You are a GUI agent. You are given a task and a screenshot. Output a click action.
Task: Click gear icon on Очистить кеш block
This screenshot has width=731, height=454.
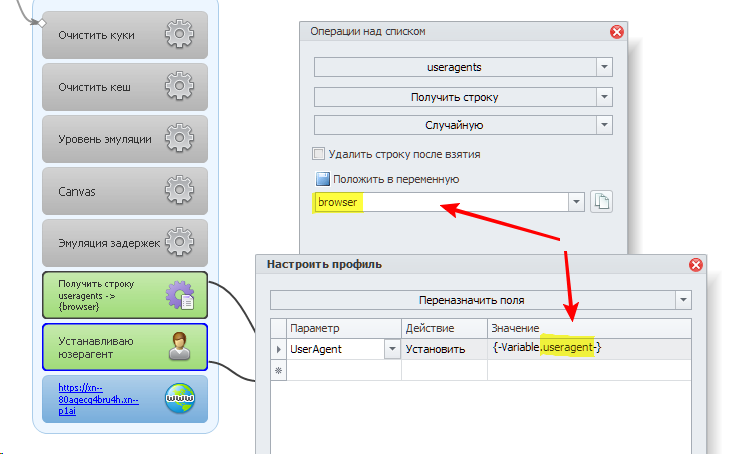coord(179,86)
